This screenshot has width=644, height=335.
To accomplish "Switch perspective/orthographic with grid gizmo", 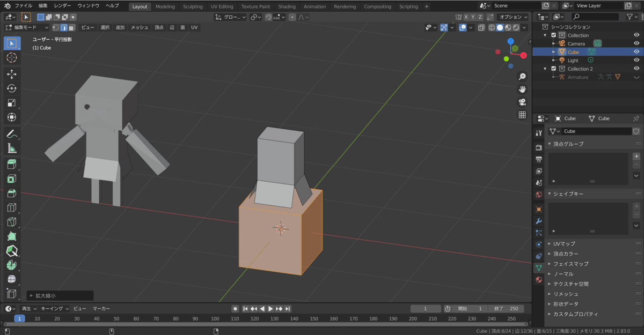I will coord(522,115).
